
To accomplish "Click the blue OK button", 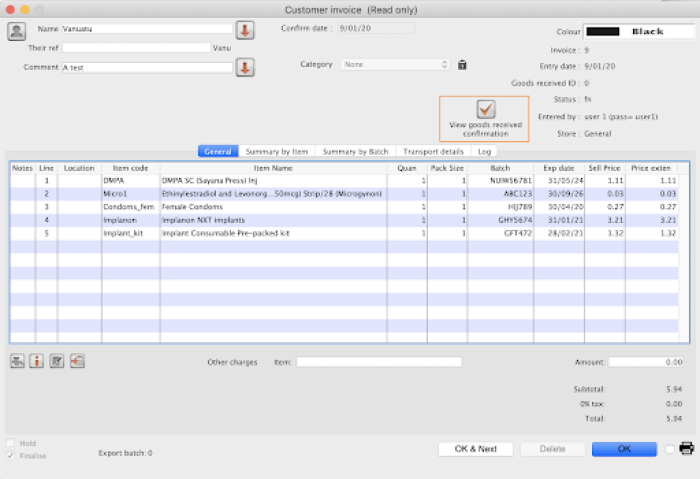I will click(624, 449).
